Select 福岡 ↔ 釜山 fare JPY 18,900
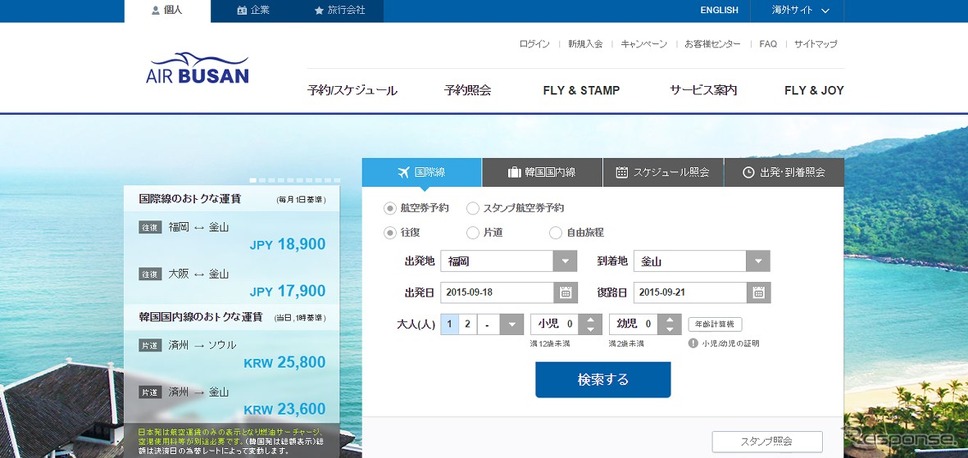This screenshot has height=458, width=968. [232, 236]
